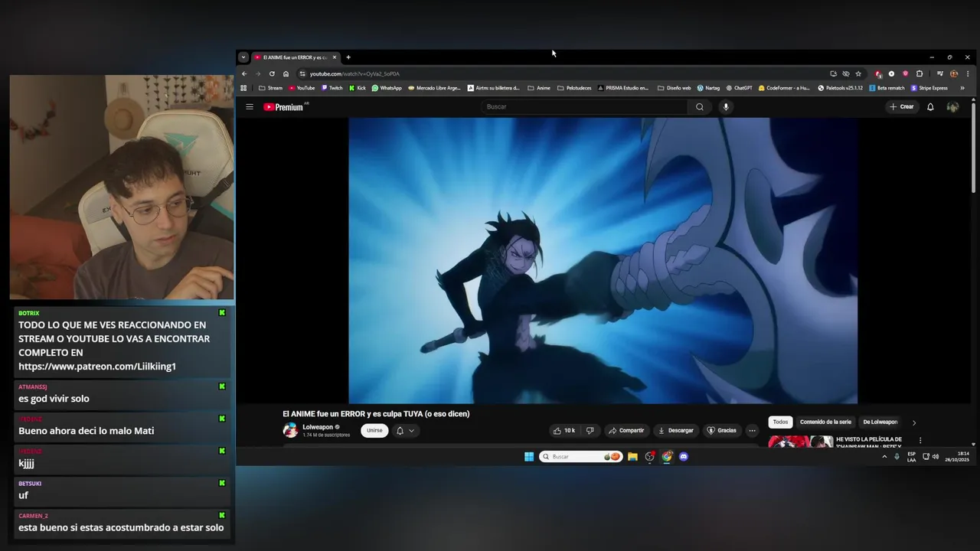The width and height of the screenshot is (980, 551).
Task: Click the Descargar download button
Action: [675, 431]
